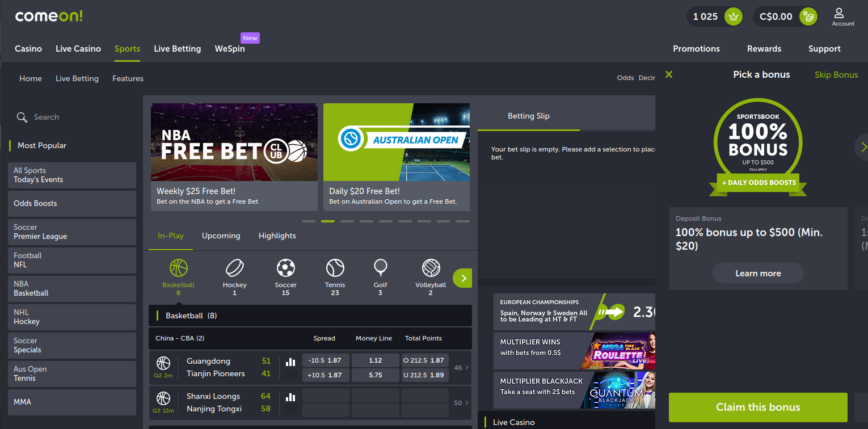This screenshot has height=429, width=868.
Task: Open Live Betting in top navigation
Action: click(178, 49)
